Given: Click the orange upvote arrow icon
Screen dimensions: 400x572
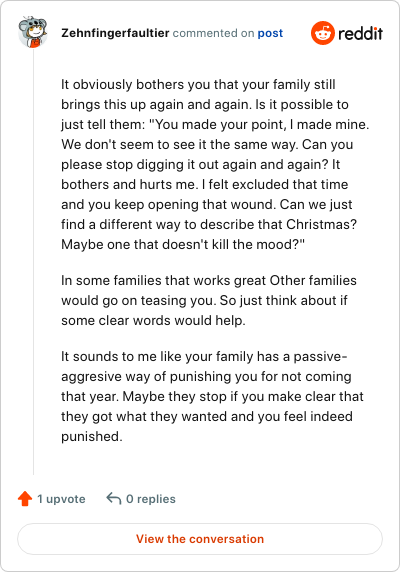Looking at the screenshot, I should pyautogui.click(x=25, y=499).
